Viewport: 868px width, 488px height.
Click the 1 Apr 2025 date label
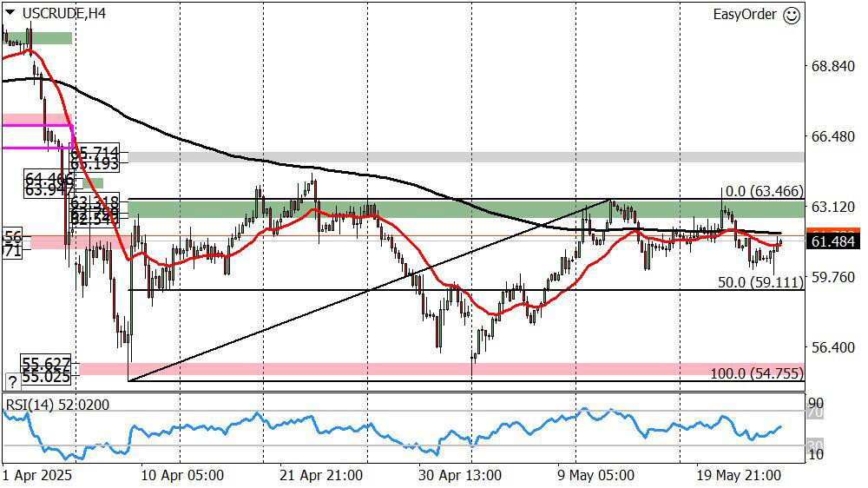click(37, 476)
